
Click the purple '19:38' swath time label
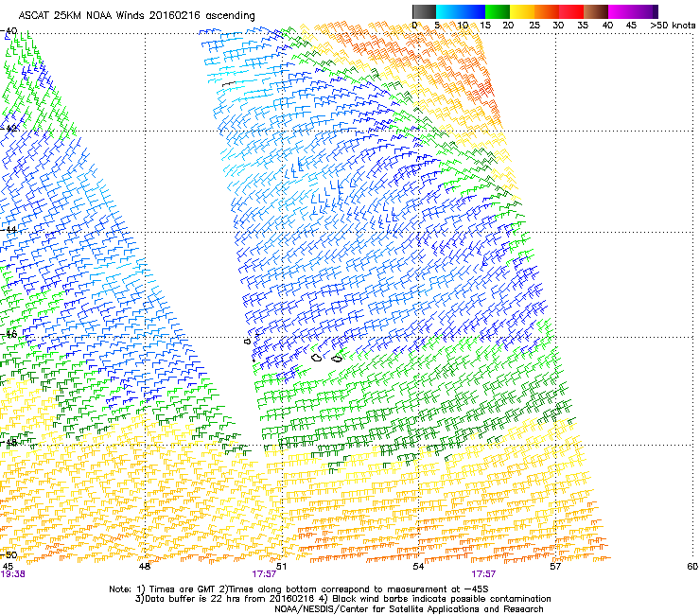coord(12,574)
